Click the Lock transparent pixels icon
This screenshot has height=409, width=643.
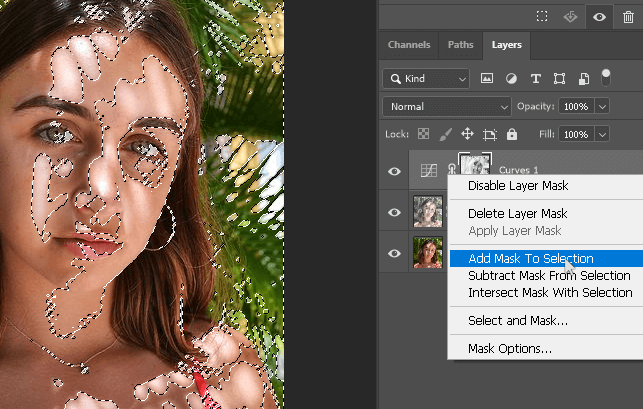pos(423,134)
